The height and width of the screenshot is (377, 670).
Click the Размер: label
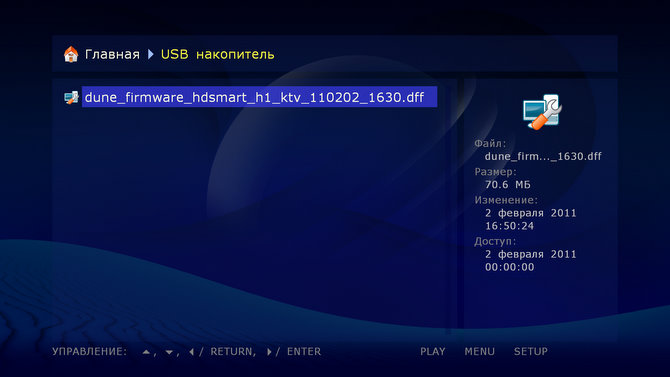pos(495,172)
